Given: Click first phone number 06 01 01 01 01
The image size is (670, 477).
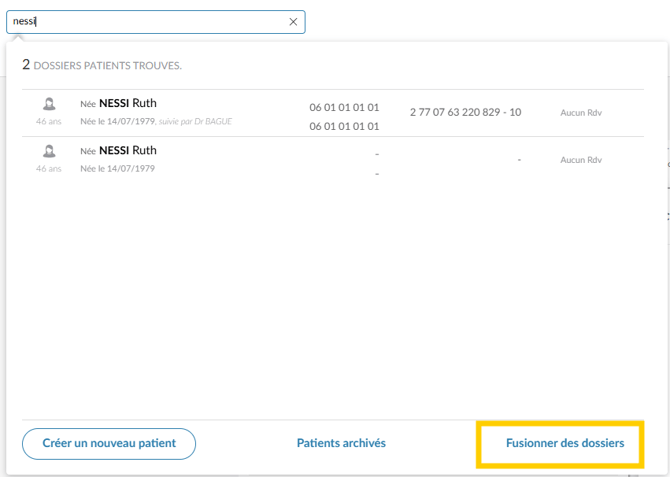Looking at the screenshot, I should pos(344,107).
